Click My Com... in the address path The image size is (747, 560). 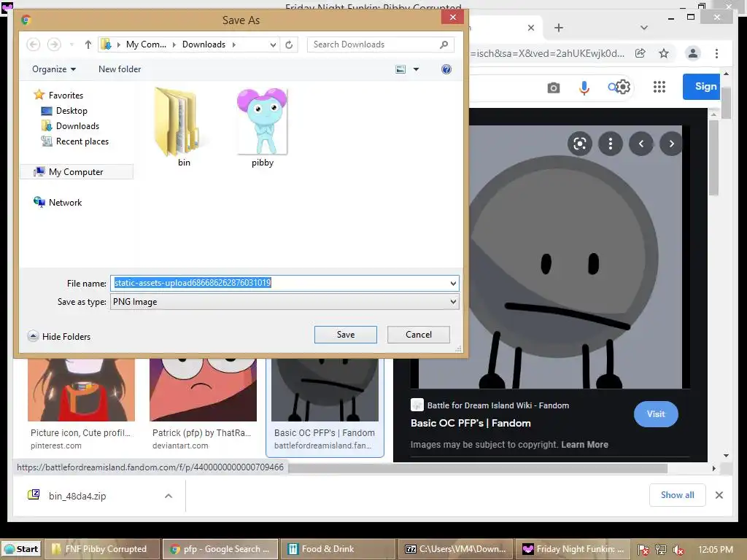(x=146, y=44)
